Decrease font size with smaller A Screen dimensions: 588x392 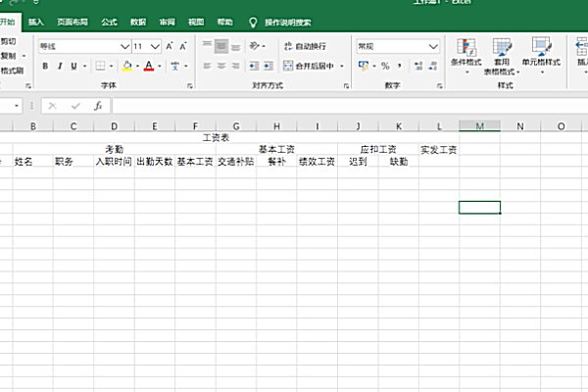pos(183,46)
